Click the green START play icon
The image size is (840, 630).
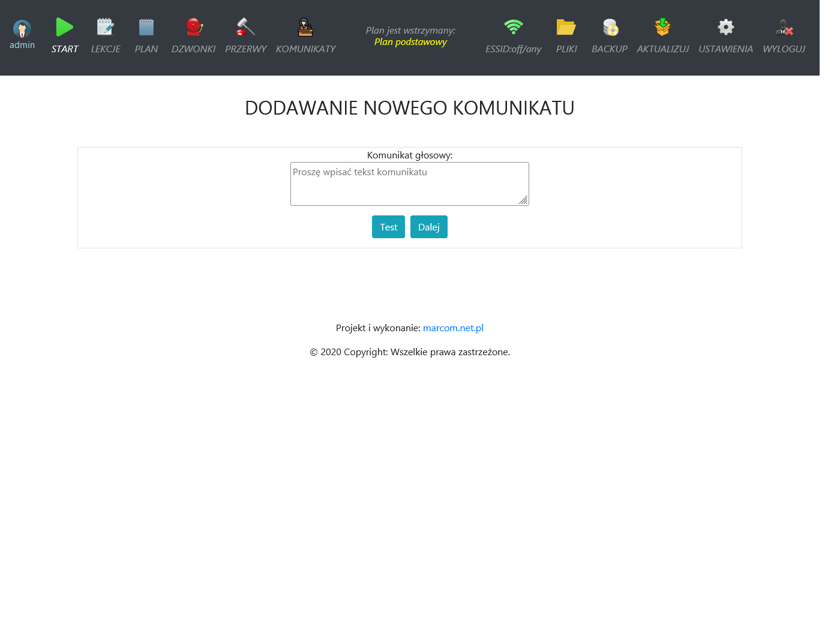pos(65,27)
